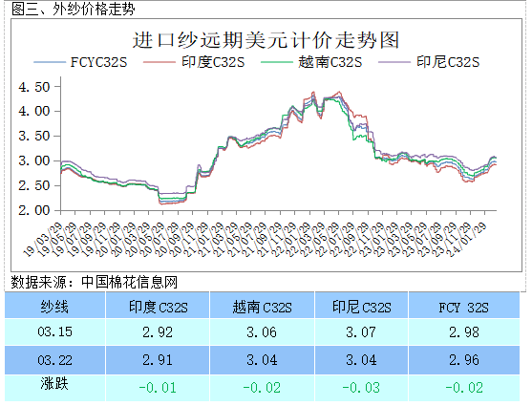Click the -0.02 change under 越南C32S
Image resolution: width=532 pixels, height=406 pixels.
[262, 388]
